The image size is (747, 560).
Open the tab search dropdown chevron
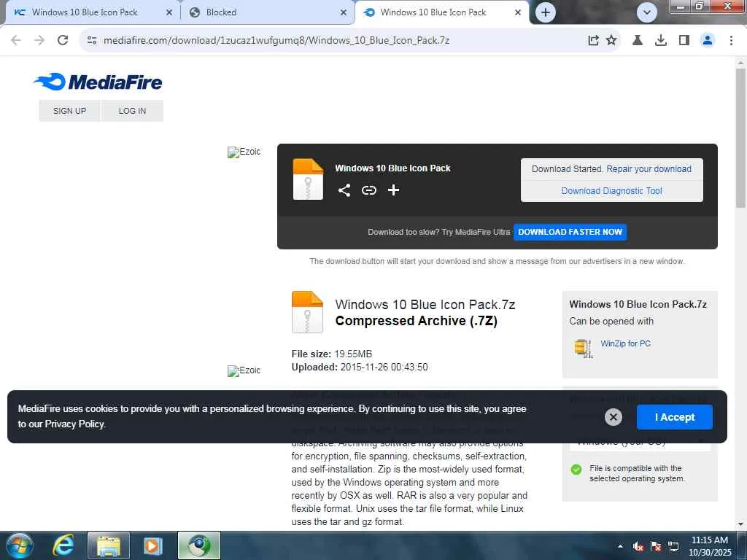coord(647,12)
